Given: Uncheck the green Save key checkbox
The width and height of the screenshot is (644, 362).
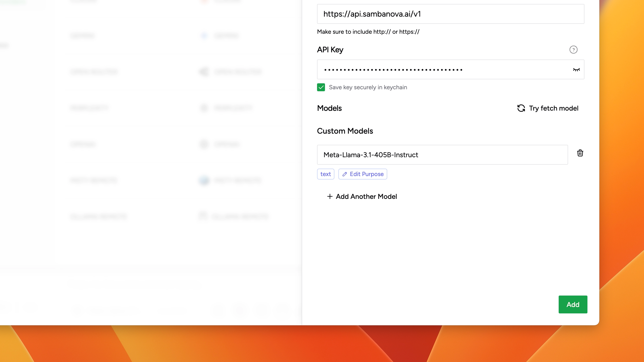Looking at the screenshot, I should (321, 87).
